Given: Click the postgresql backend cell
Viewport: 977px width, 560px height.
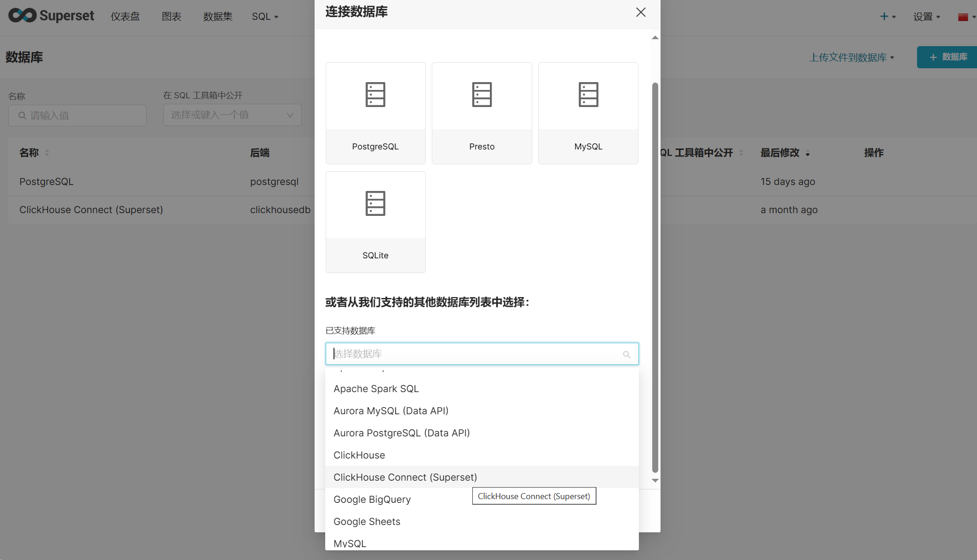Looking at the screenshot, I should (x=274, y=182).
